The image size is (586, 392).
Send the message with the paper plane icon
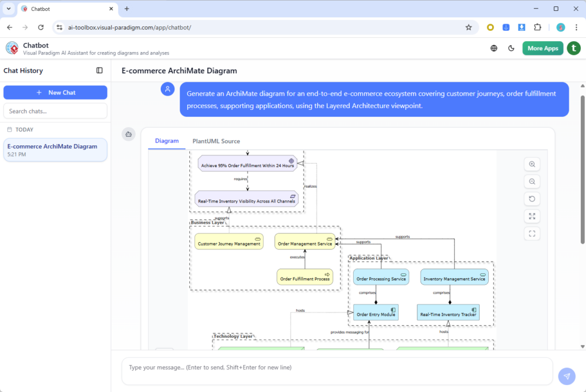tap(567, 376)
